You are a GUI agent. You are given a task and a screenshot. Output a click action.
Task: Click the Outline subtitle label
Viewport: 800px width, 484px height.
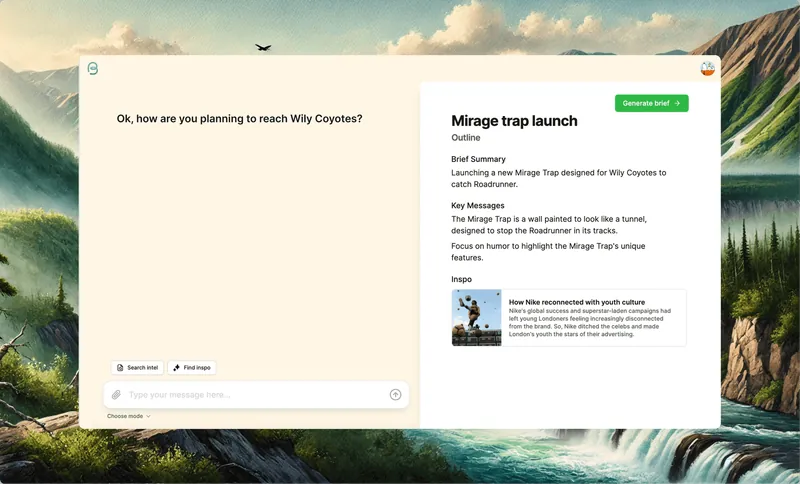[x=465, y=138]
